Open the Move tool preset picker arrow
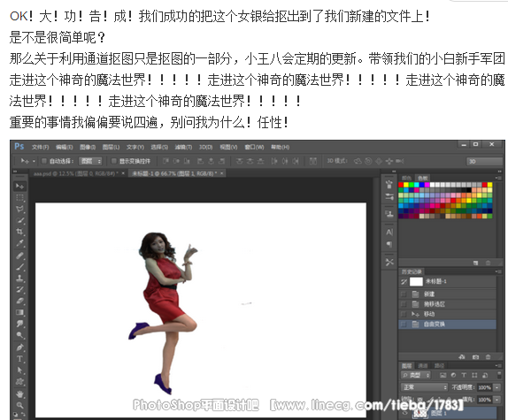The image size is (508, 420). 34,161
